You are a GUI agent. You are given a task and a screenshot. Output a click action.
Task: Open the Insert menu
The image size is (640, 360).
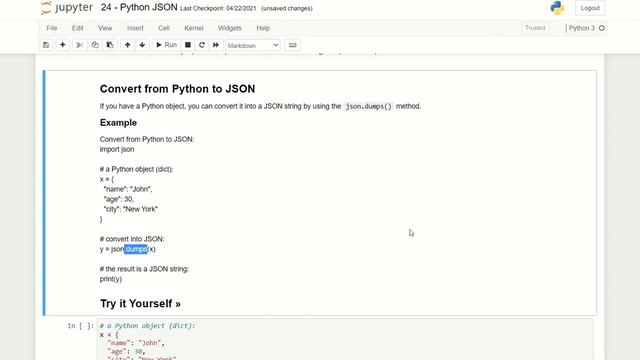click(x=135, y=28)
